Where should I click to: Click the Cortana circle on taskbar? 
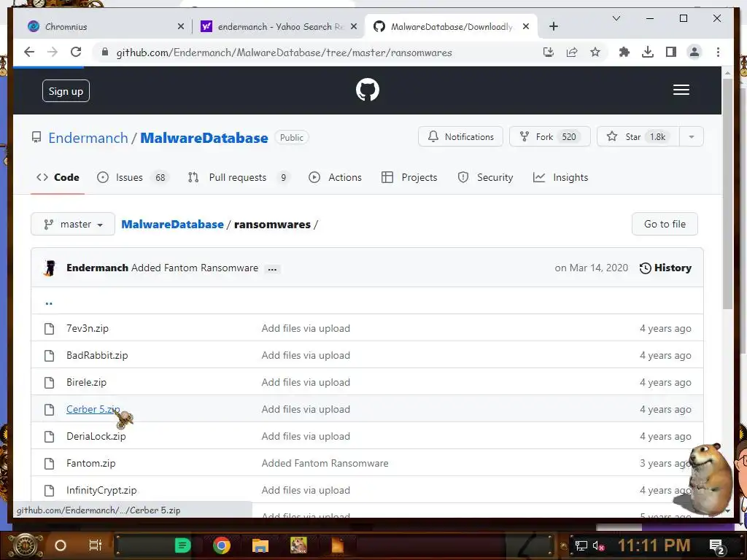[60, 545]
